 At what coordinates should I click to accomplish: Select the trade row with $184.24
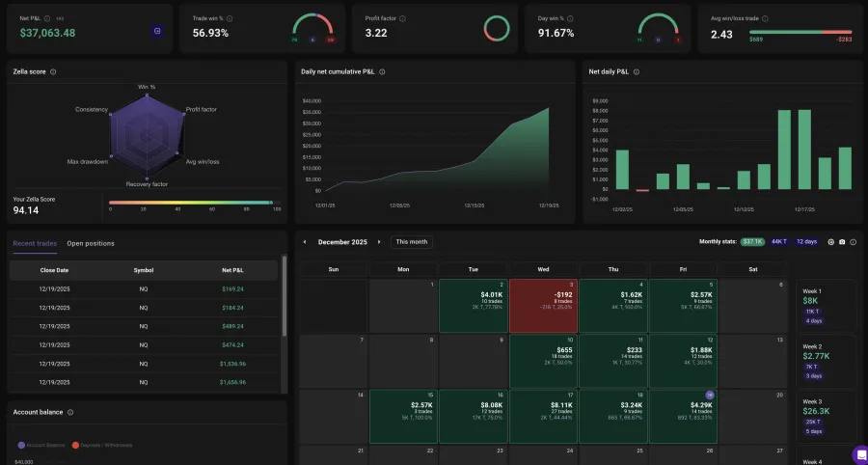click(x=144, y=308)
